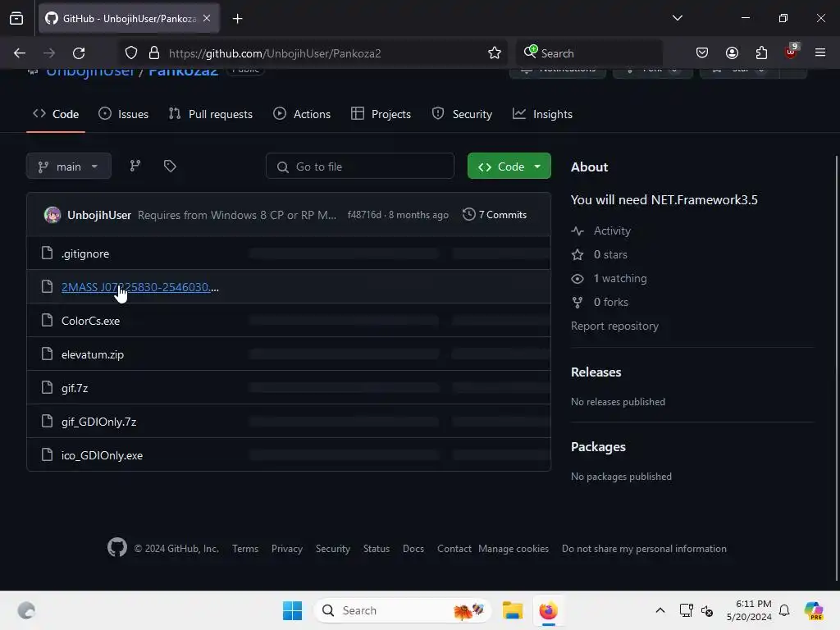The width and height of the screenshot is (840, 630).
Task: Close the GitHub Pankoza2 tab
Action: 207,18
